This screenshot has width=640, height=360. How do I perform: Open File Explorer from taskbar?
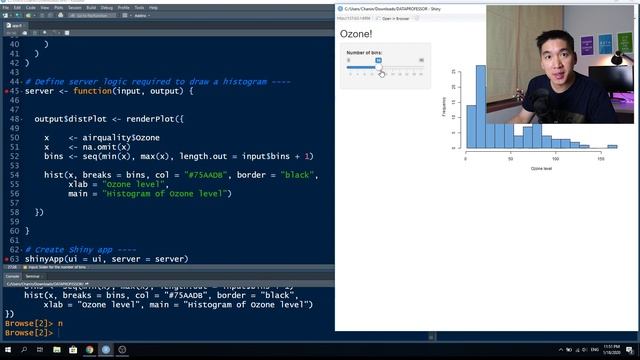coord(57,350)
